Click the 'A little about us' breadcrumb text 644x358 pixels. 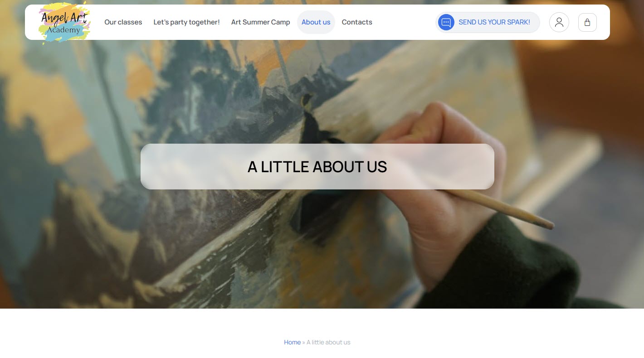tap(328, 342)
